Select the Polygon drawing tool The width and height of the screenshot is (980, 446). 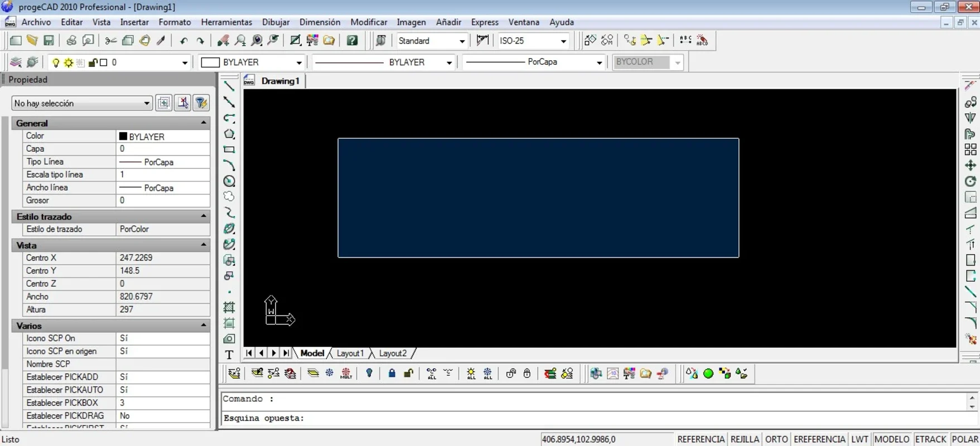click(229, 134)
